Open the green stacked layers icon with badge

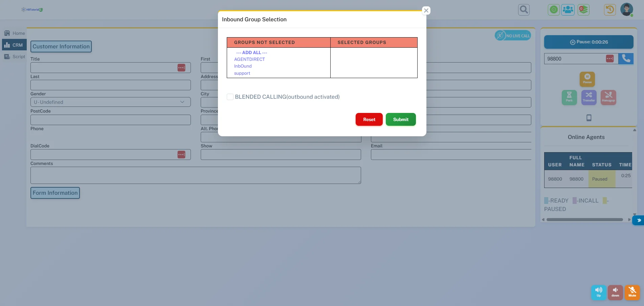[583, 9]
